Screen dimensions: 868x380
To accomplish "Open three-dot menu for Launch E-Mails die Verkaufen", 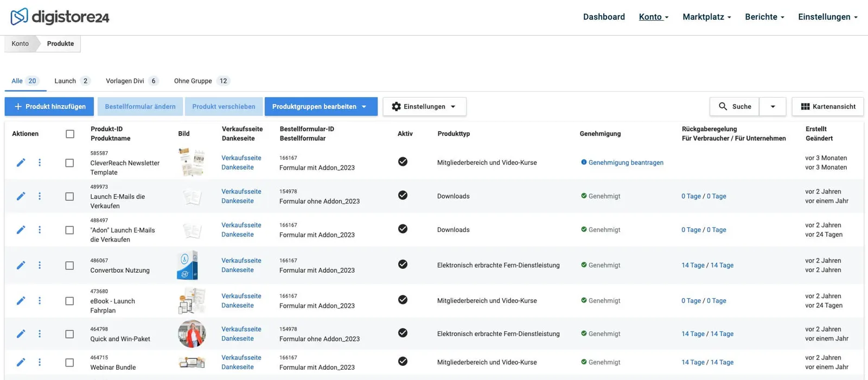I will point(40,196).
